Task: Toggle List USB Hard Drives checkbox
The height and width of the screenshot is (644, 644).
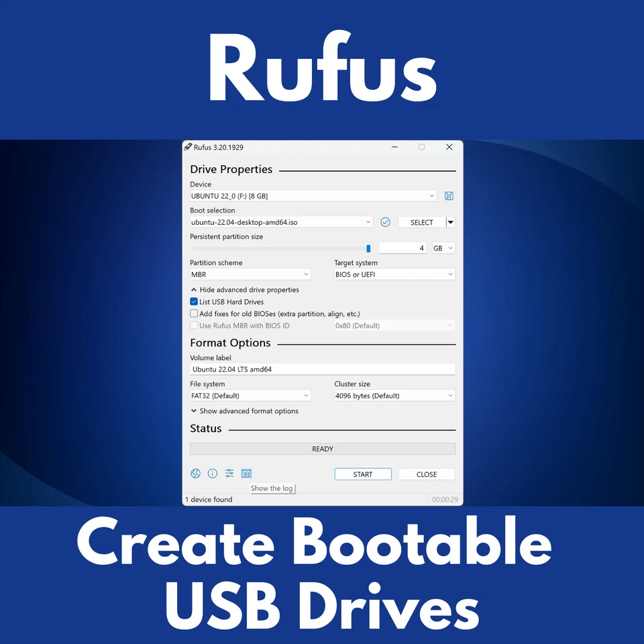Action: tap(194, 301)
